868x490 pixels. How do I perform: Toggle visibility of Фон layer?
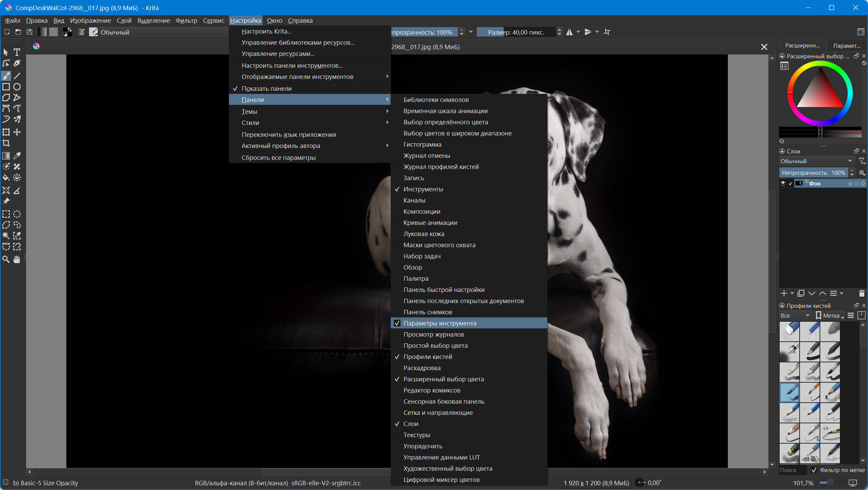(783, 183)
